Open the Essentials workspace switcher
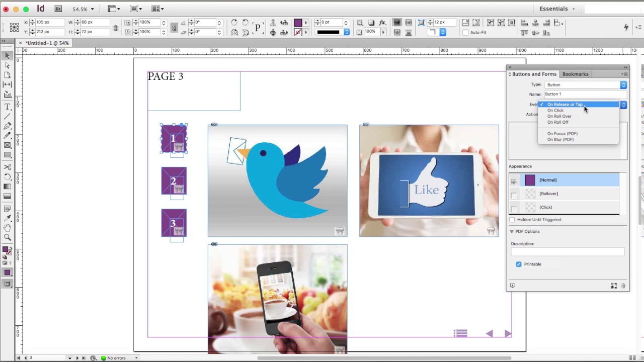This screenshot has width=644, height=362. [x=557, y=9]
